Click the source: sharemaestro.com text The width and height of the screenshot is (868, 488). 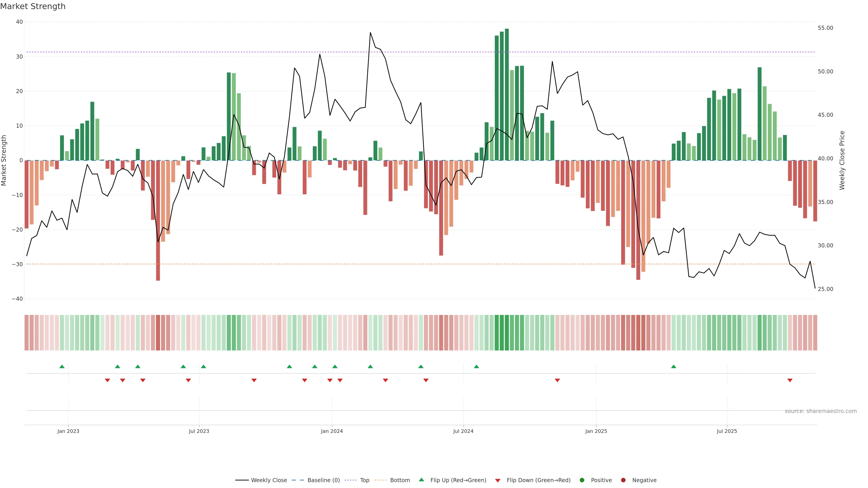pos(821,411)
